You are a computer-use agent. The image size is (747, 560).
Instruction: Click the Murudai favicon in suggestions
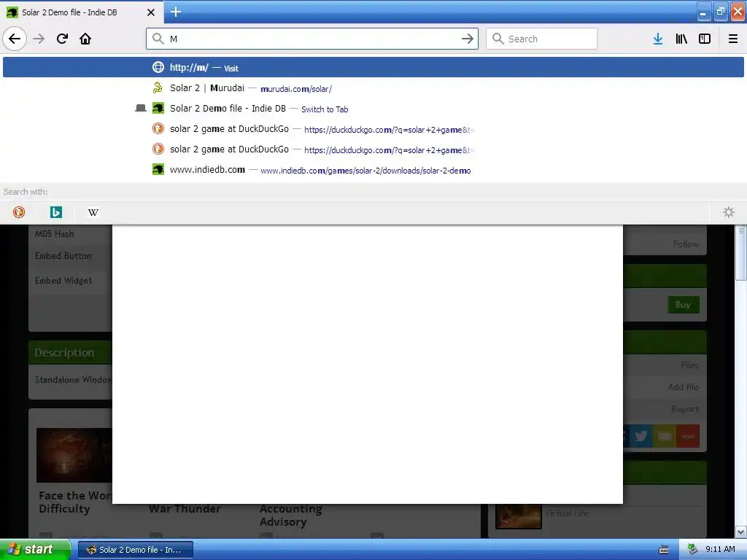pos(158,87)
